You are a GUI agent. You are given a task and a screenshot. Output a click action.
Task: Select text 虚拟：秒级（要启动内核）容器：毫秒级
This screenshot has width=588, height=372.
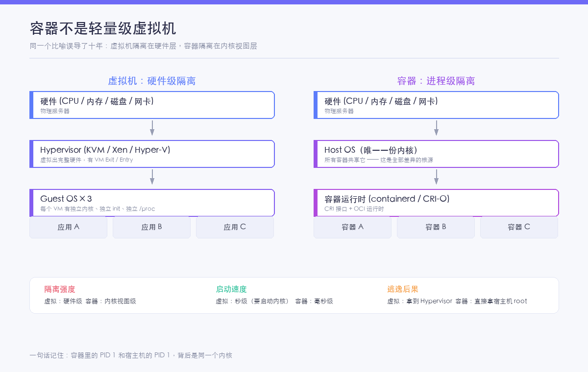274,301
